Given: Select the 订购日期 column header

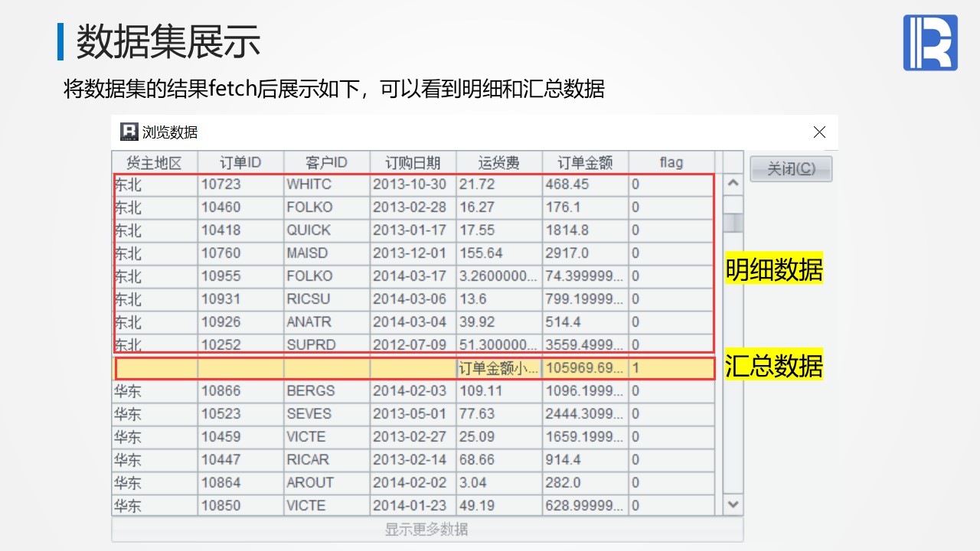Looking at the screenshot, I should (x=413, y=162).
